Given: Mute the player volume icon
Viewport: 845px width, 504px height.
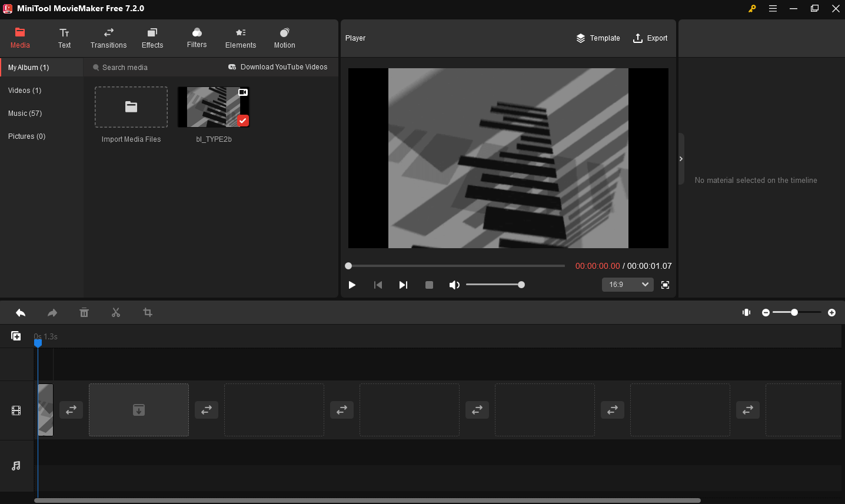Looking at the screenshot, I should coord(454,285).
